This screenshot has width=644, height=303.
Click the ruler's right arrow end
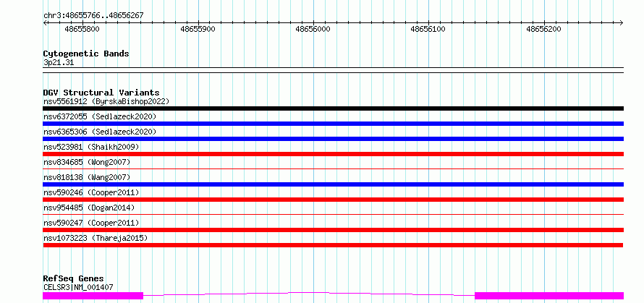pos(622,22)
